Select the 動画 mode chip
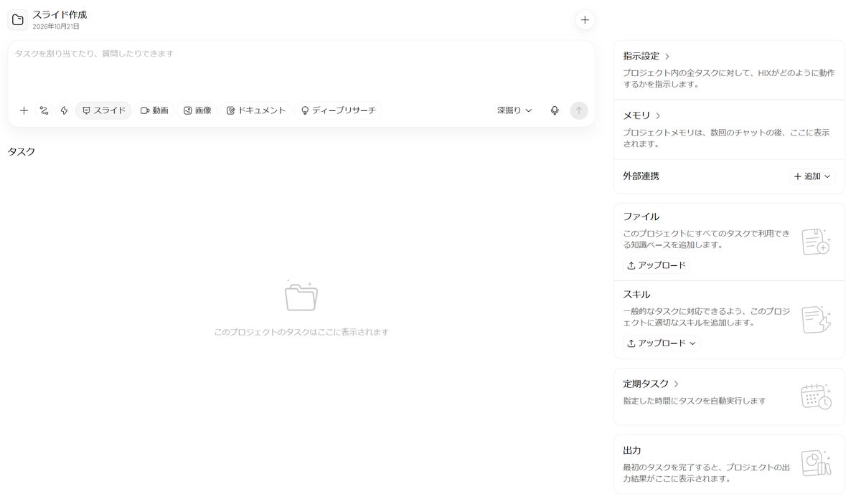This screenshot has height=504, width=861. [x=154, y=110]
